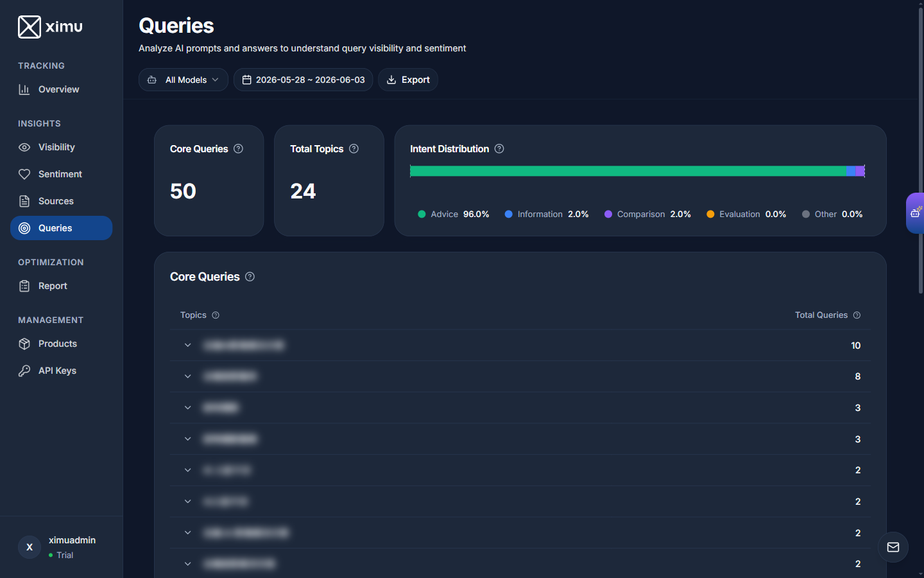Open the Report page
This screenshot has height=578, width=924.
tap(61, 286)
